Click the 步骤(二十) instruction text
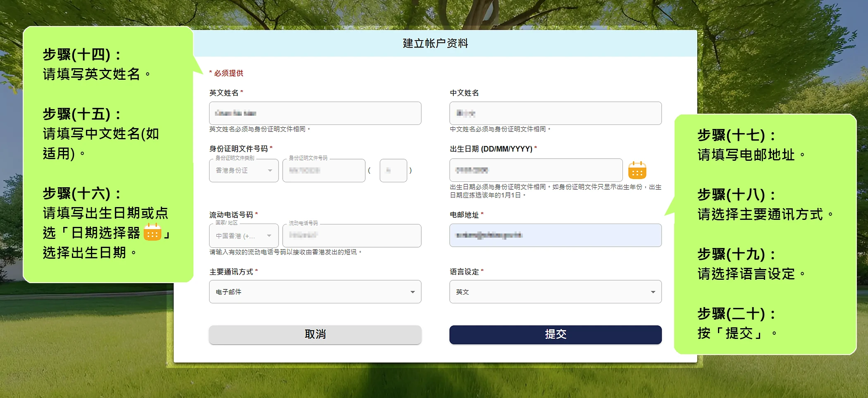The height and width of the screenshot is (398, 868). pyautogui.click(x=736, y=314)
